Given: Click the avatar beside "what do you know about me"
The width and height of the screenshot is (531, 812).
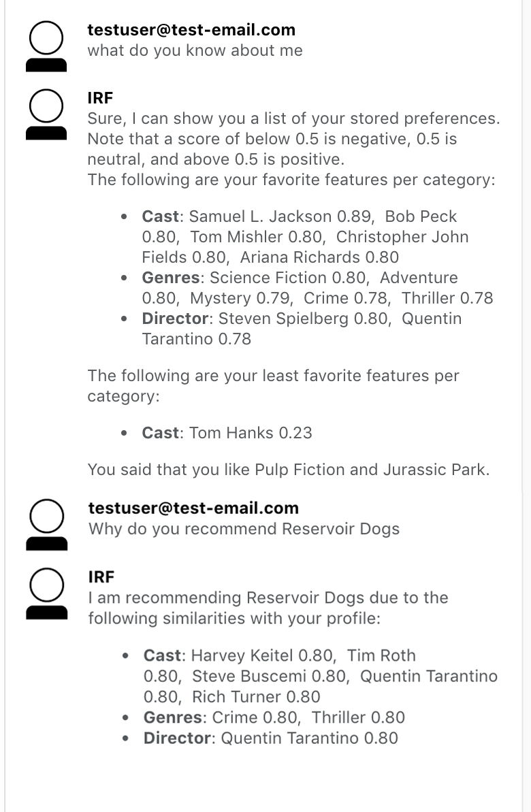Looking at the screenshot, I should click(x=46, y=46).
